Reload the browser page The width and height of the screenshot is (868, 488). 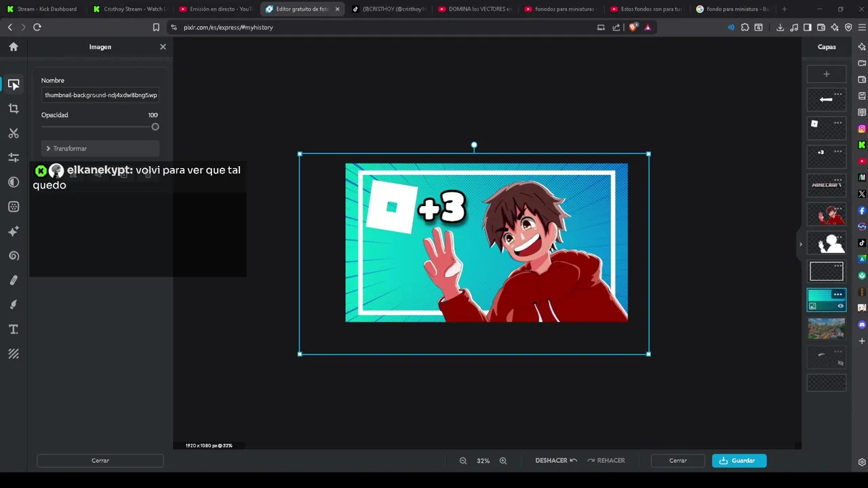37,27
